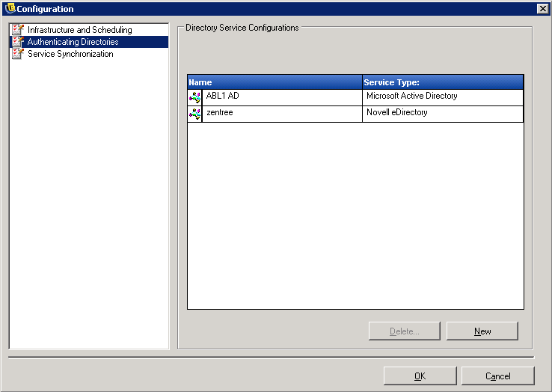The image size is (552, 392).
Task: Click the Service Type column header
Action: pyautogui.click(x=443, y=82)
